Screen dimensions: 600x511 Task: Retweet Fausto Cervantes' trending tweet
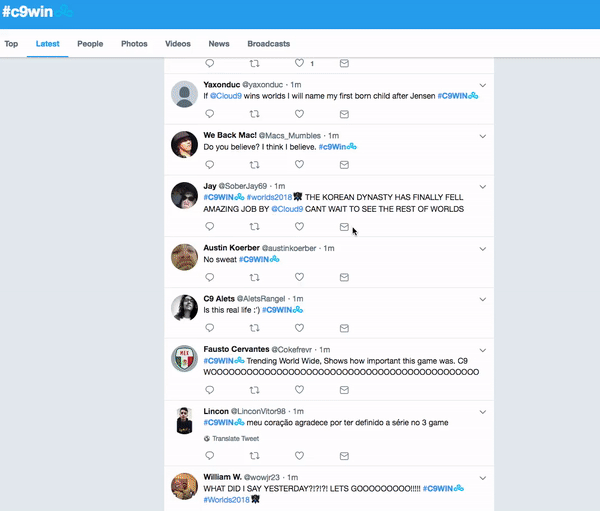coord(254,390)
